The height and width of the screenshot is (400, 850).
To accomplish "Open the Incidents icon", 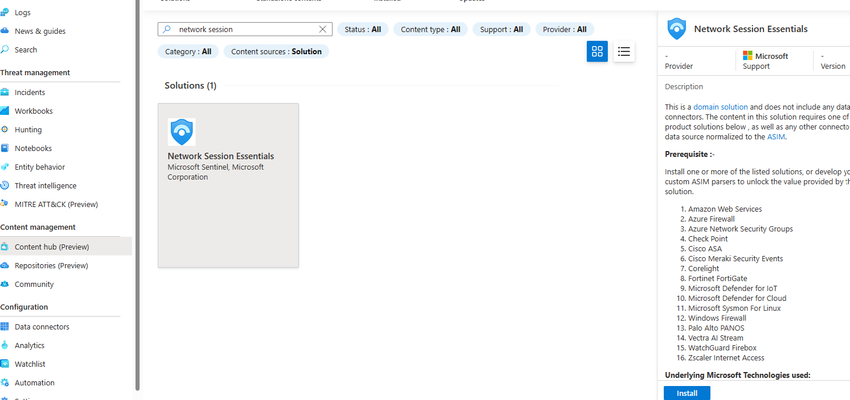I will pos(4,92).
